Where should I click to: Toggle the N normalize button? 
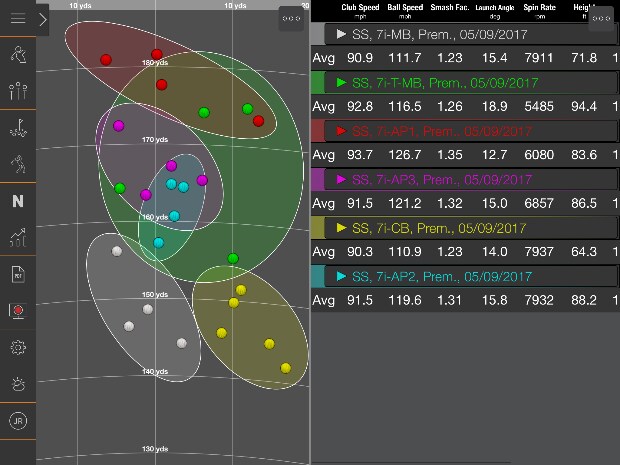pyautogui.click(x=17, y=201)
